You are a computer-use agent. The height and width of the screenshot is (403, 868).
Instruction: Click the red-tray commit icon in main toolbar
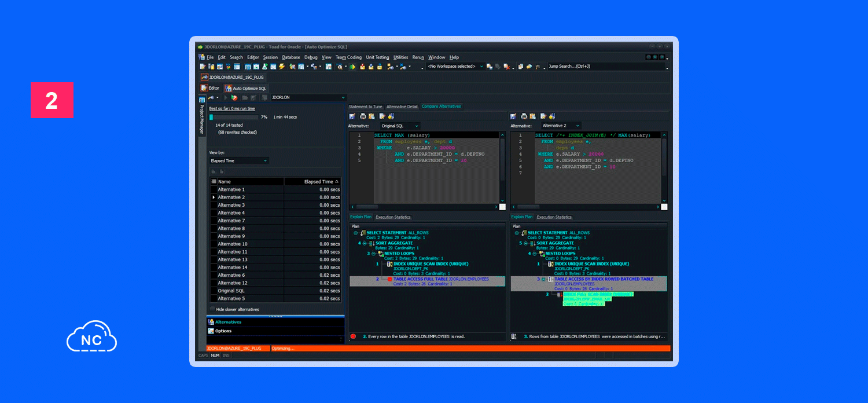(x=362, y=67)
